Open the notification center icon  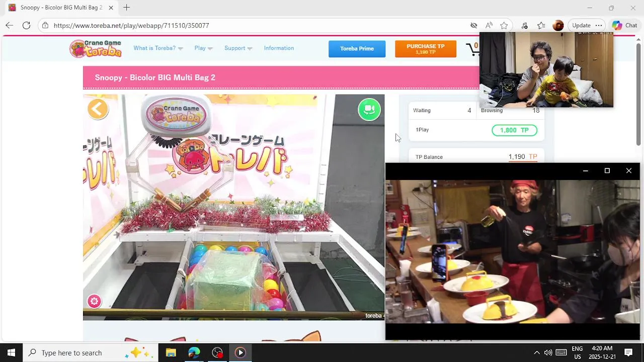pyautogui.click(x=628, y=352)
